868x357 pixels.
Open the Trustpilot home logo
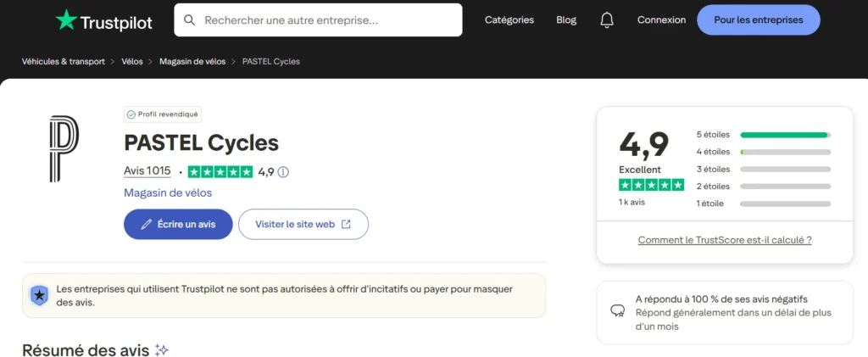tap(103, 20)
